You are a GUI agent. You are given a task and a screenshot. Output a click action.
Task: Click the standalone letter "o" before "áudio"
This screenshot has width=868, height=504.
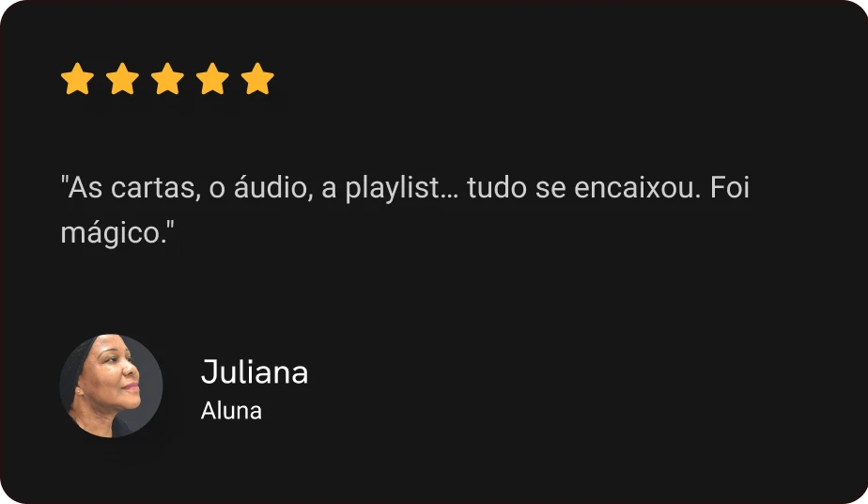(217, 189)
